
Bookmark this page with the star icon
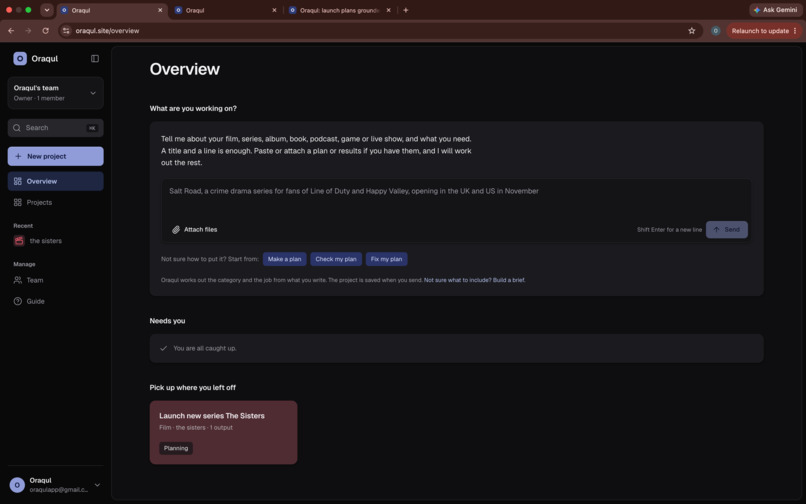click(x=691, y=31)
